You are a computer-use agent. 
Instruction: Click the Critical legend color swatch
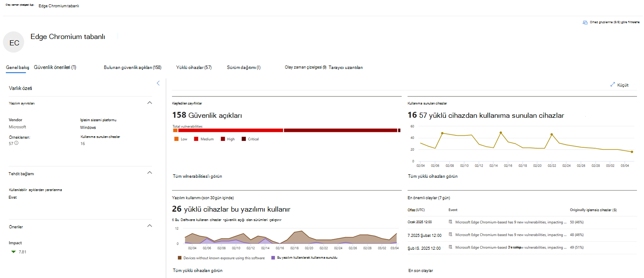coord(244,139)
